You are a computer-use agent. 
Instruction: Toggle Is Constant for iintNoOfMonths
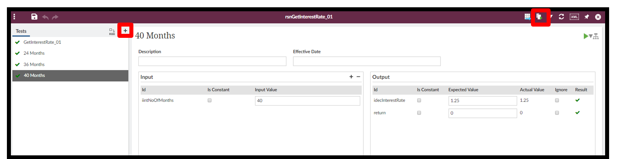(210, 100)
